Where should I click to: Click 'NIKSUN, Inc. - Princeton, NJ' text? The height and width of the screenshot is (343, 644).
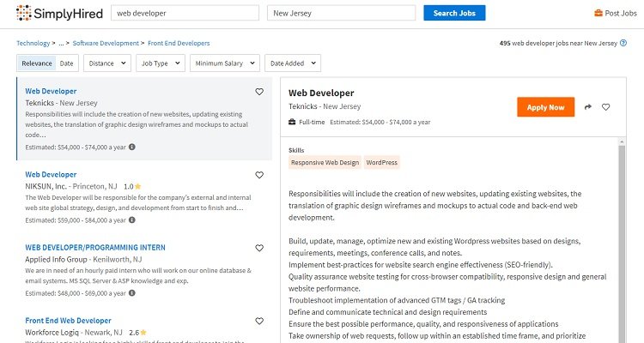tap(71, 186)
